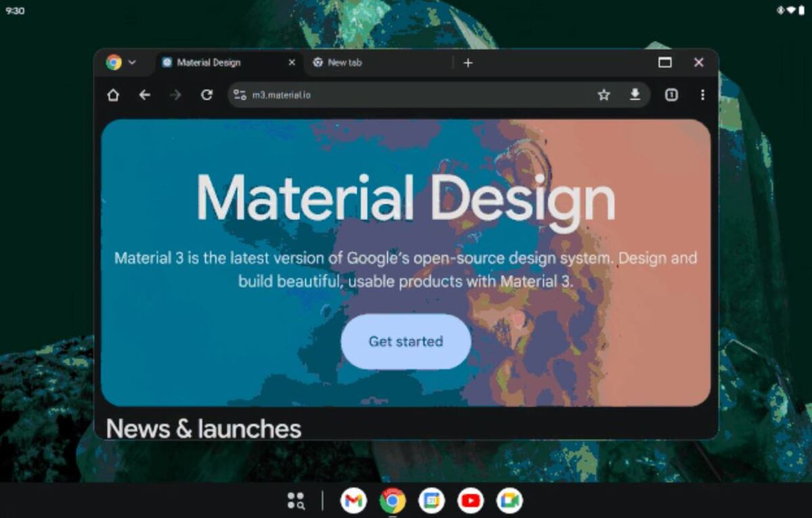Click the Material 3 description paragraph
This screenshot has width=812, height=518.
[406, 269]
